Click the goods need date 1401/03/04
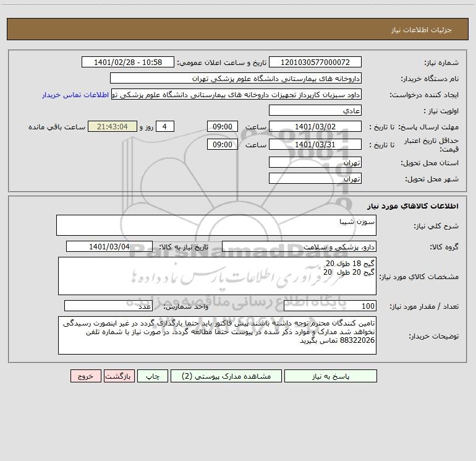Screen dimensions: 476x461 click(109, 246)
